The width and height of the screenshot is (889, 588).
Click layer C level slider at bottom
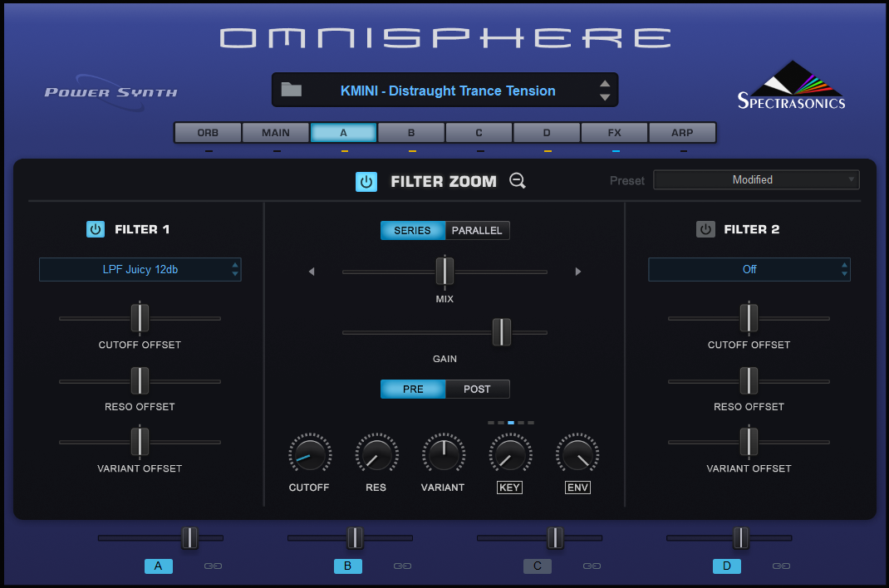[555, 537]
